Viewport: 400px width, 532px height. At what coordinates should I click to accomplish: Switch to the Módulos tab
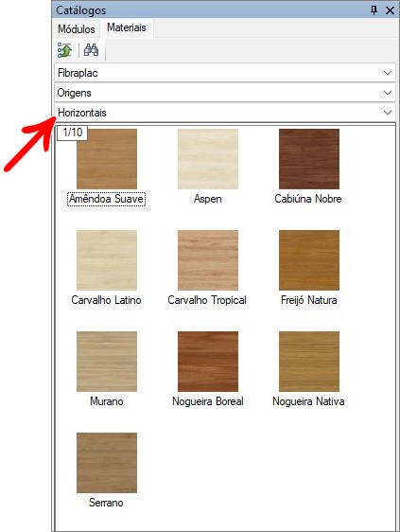click(x=77, y=28)
